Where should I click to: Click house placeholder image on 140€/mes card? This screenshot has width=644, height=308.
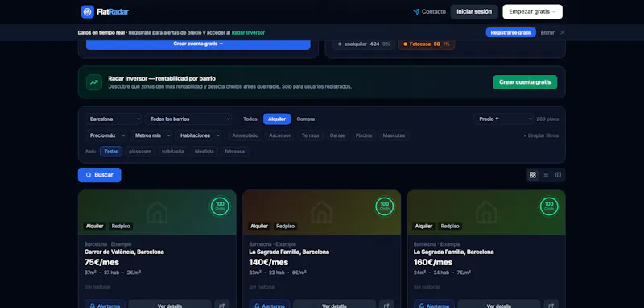click(321, 212)
